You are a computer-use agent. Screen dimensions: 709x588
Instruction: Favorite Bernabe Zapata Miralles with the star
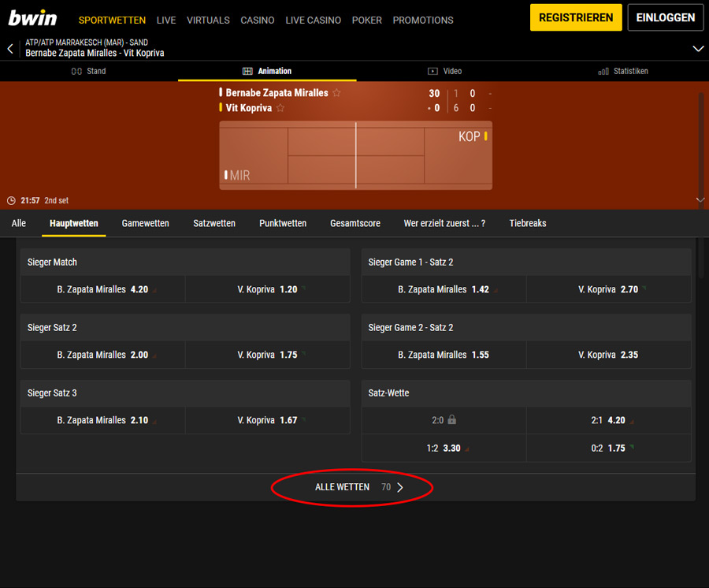coord(336,93)
